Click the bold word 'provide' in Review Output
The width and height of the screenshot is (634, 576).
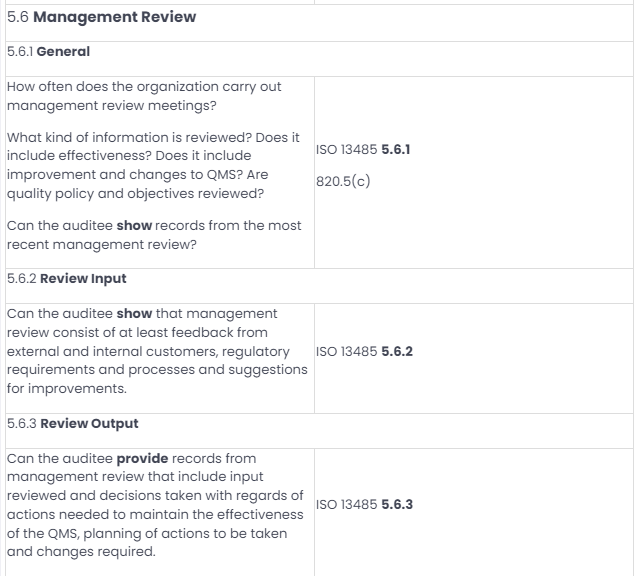pyautogui.click(x=142, y=459)
